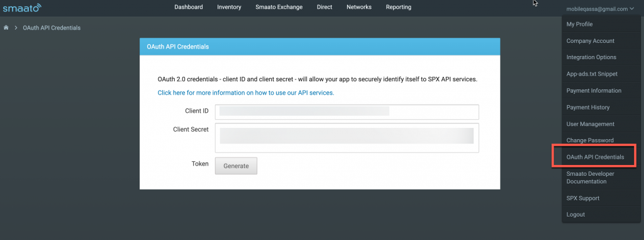Open SPX Support
The height and width of the screenshot is (240, 644).
(x=601, y=198)
